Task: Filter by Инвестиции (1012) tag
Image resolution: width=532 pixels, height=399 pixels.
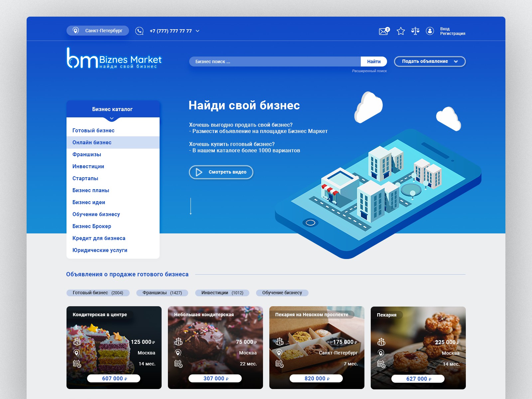Action: [222, 293]
